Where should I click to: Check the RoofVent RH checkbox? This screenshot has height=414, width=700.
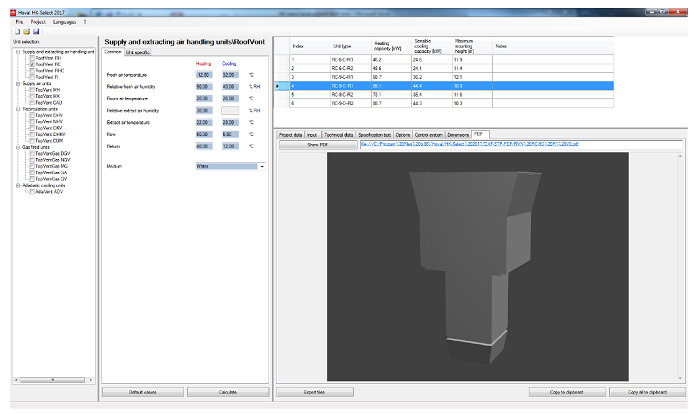[31, 58]
